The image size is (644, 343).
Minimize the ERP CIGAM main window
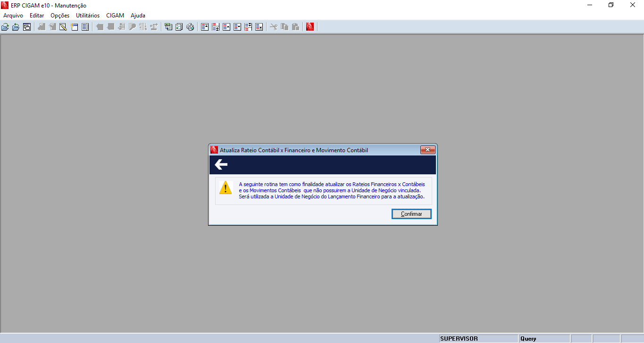tap(590, 5)
